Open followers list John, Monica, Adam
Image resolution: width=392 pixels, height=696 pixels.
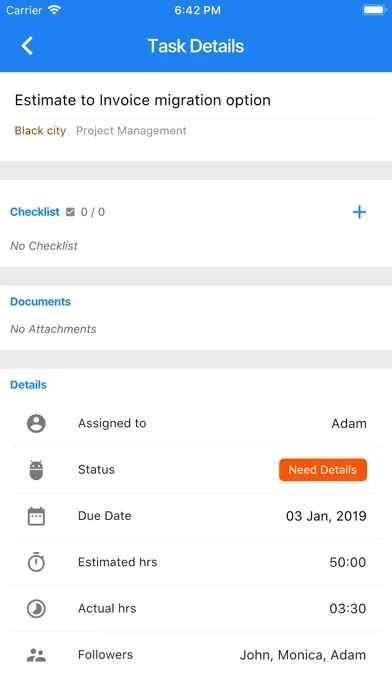click(303, 655)
